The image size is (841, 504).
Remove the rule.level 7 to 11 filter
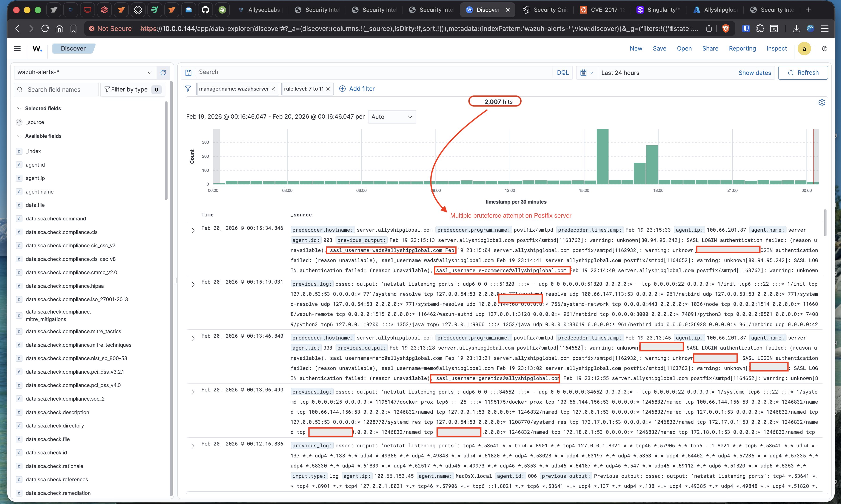(x=328, y=89)
